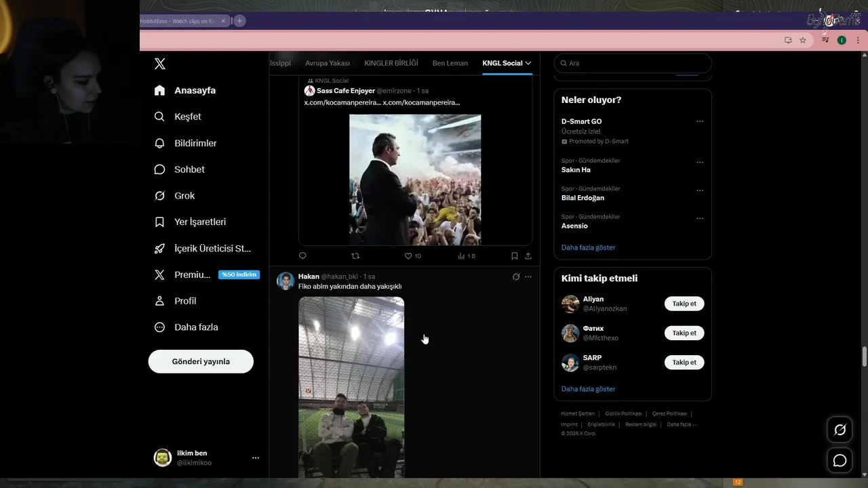This screenshot has height=488, width=868.
Task: Switch to Avrupa Yakası tab
Action: coord(328,63)
